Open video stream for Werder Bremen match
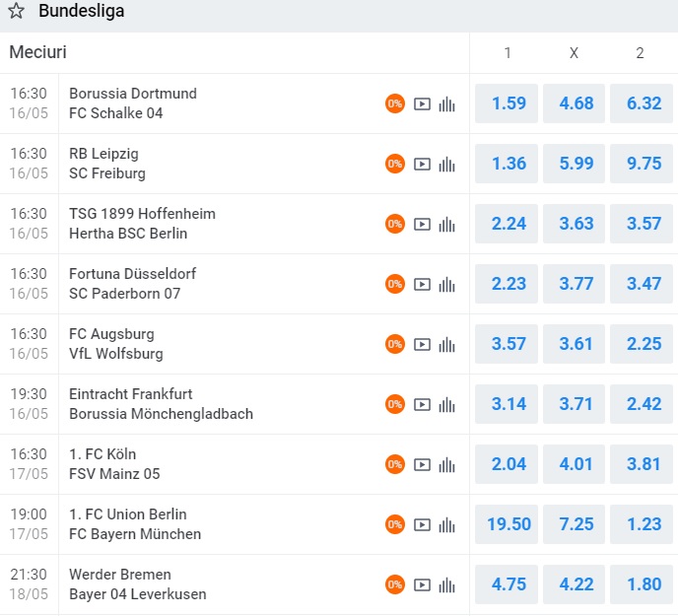The width and height of the screenshot is (678, 616). coord(422,584)
